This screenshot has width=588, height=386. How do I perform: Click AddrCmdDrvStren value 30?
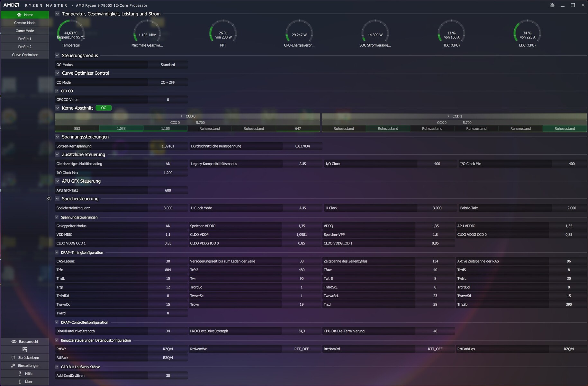click(168, 376)
